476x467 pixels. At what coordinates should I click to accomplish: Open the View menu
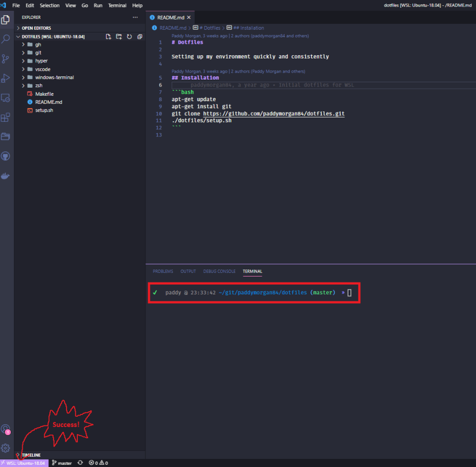[x=70, y=5]
